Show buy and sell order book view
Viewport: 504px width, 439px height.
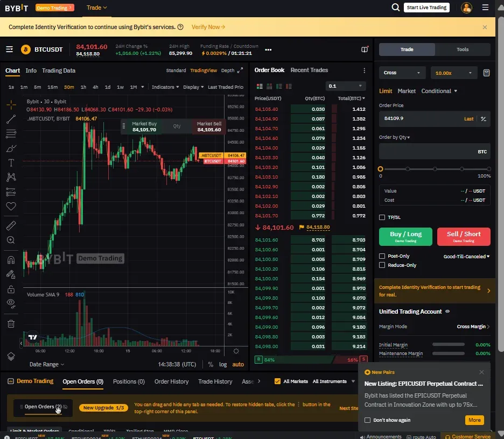pyautogui.click(x=260, y=87)
